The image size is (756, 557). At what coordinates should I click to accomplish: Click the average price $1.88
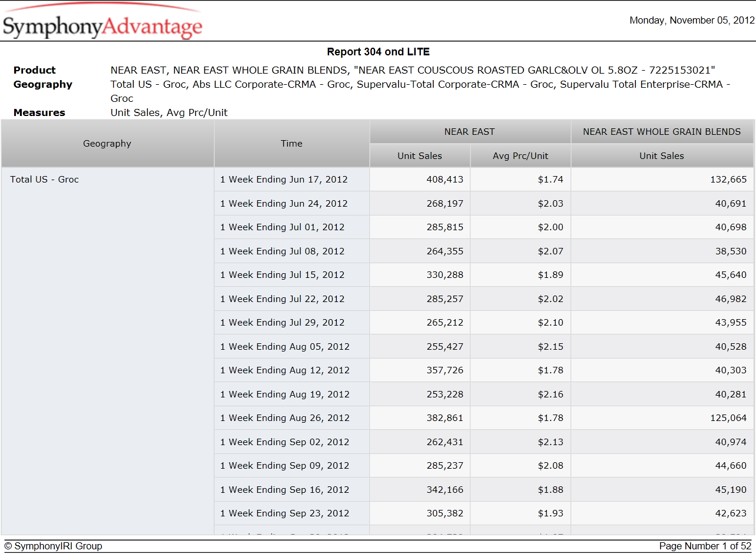coord(551,490)
